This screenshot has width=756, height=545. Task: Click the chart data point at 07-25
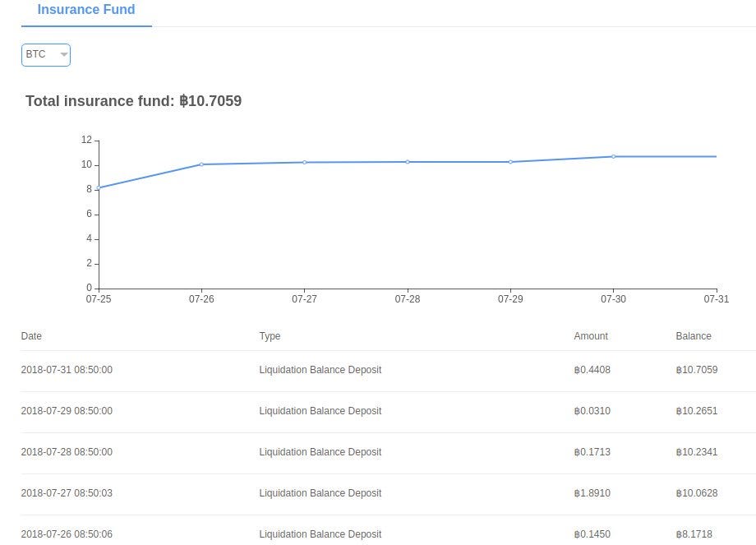tap(99, 188)
